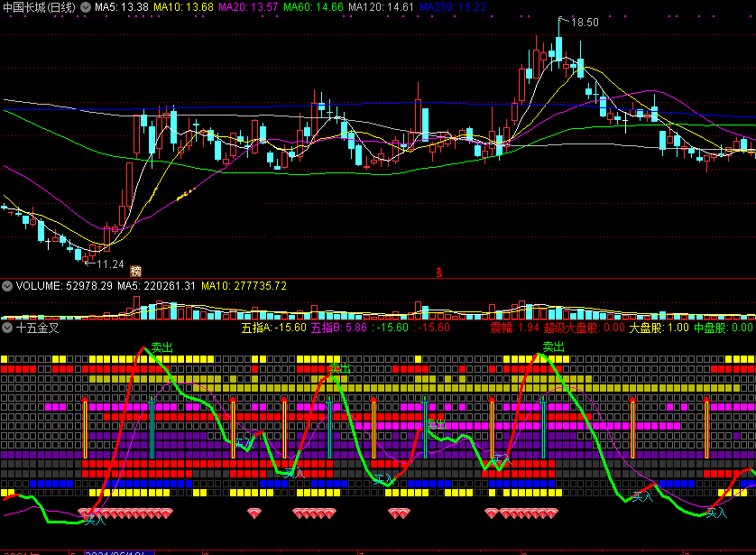Select the VOLUME: 52978.29 readout

pos(64,286)
